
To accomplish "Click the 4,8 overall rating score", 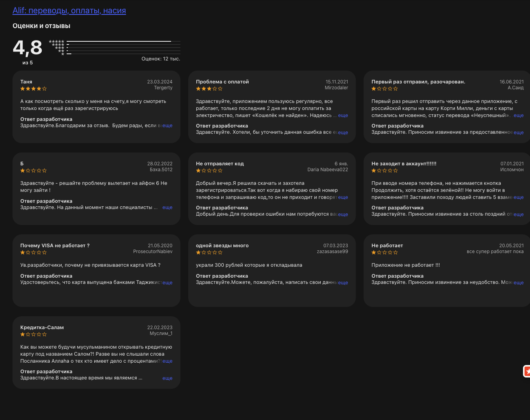I will click(x=28, y=48).
